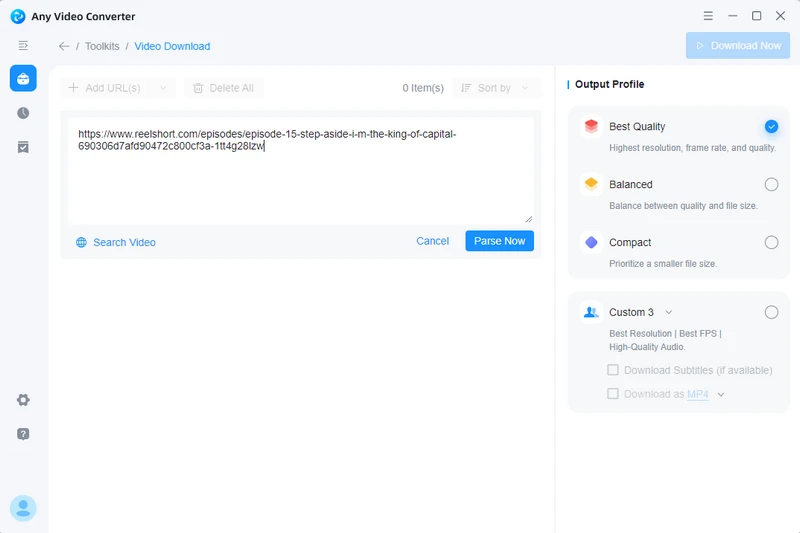Enable Download Subtitles checkbox
The height and width of the screenshot is (533, 800).
tap(613, 370)
